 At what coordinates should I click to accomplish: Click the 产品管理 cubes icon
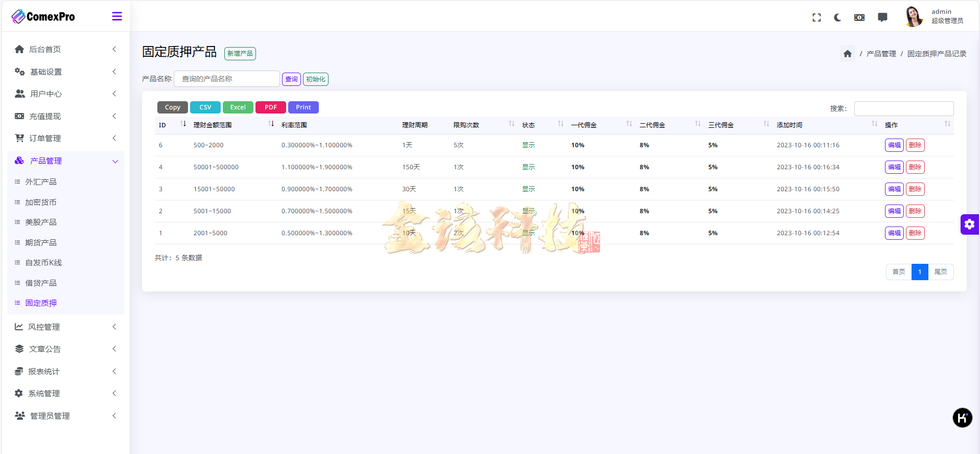(19, 161)
